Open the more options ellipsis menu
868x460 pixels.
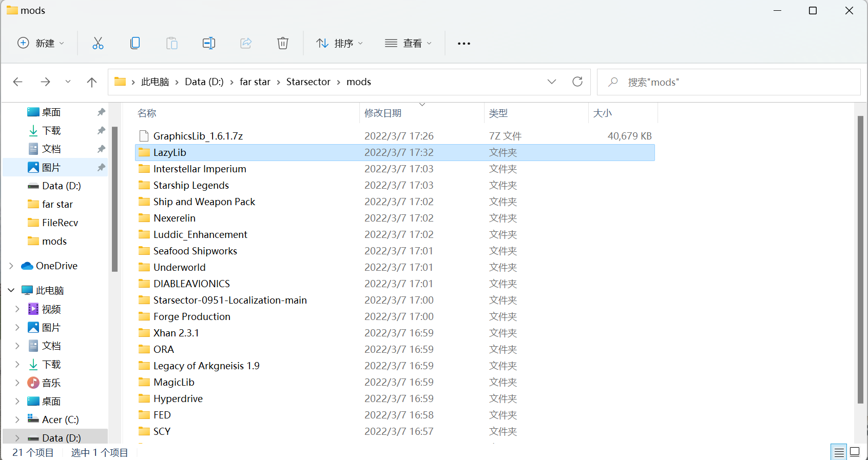point(464,44)
